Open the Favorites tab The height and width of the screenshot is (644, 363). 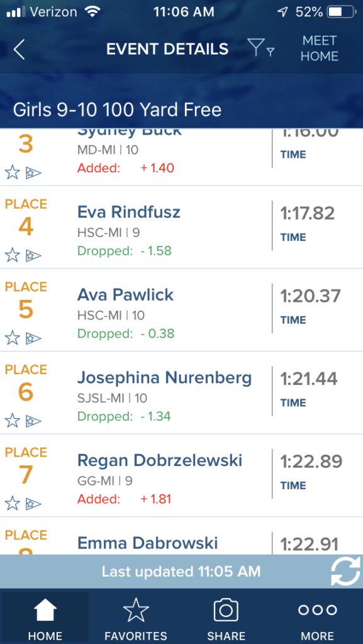(136, 618)
